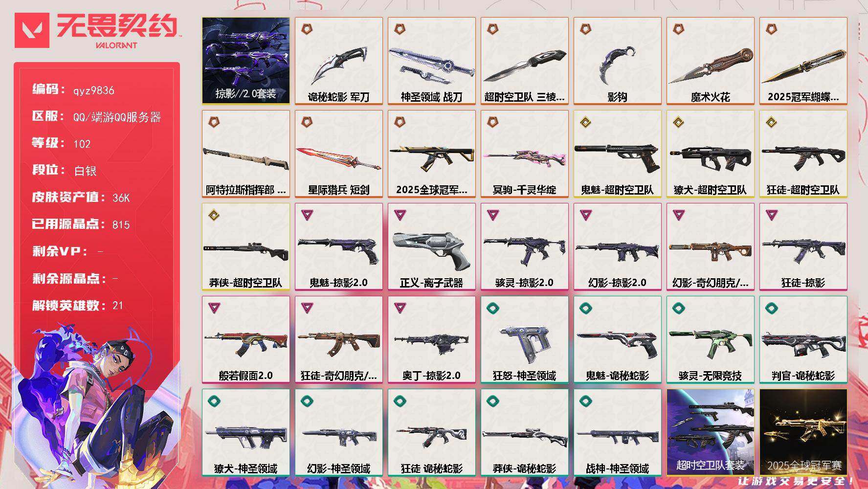Select the 神圣领域 战刀 blade icon
The width and height of the screenshot is (868, 489).
[431, 64]
